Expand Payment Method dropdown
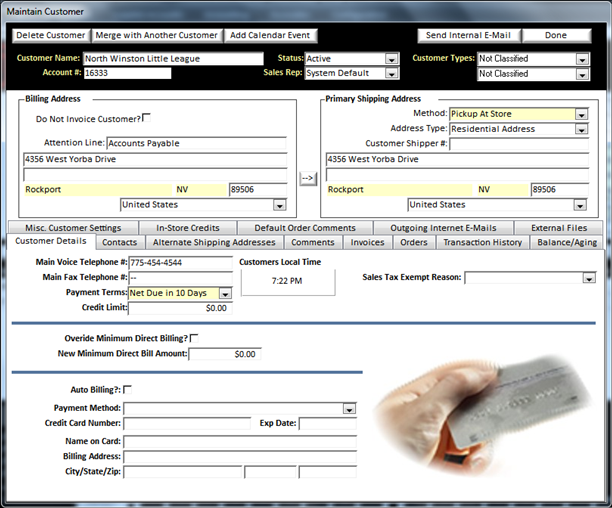 [349, 409]
